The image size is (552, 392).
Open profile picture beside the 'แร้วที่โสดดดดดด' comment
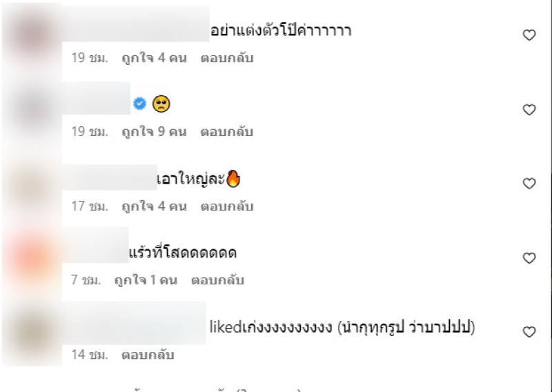pos(32,259)
